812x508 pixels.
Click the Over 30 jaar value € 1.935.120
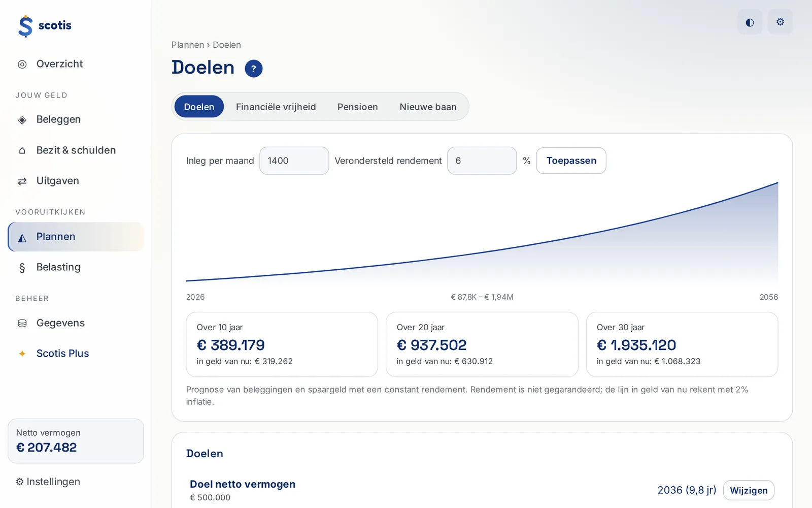click(x=636, y=345)
